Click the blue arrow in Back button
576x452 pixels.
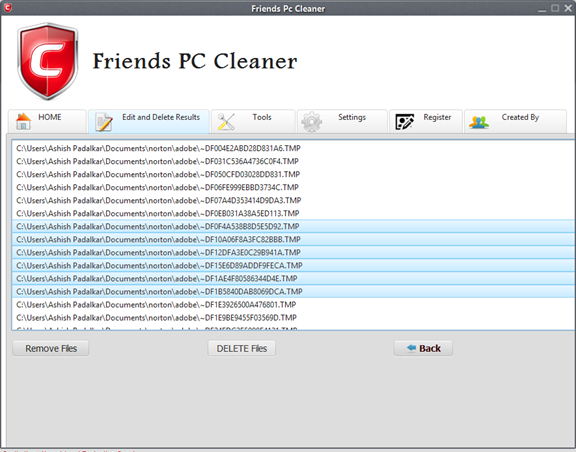click(x=411, y=348)
